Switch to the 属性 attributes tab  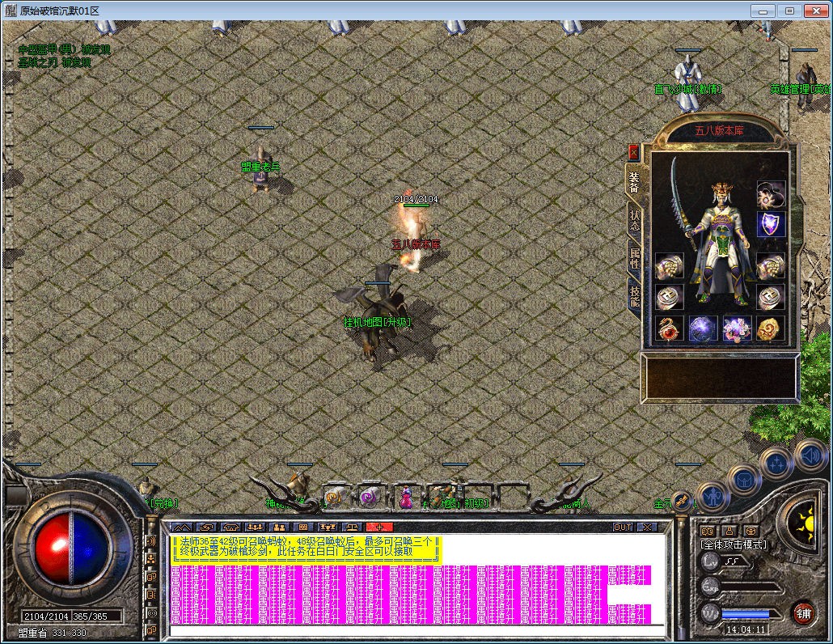coord(634,258)
